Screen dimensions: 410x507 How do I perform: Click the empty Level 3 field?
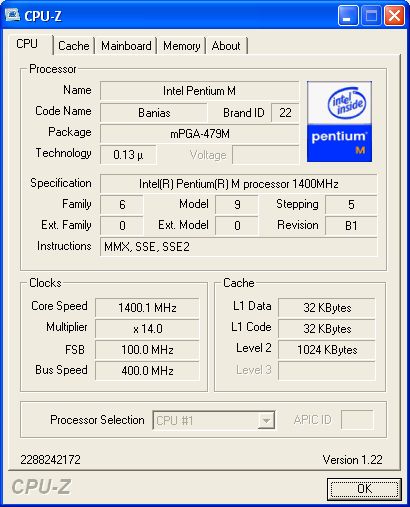327,371
